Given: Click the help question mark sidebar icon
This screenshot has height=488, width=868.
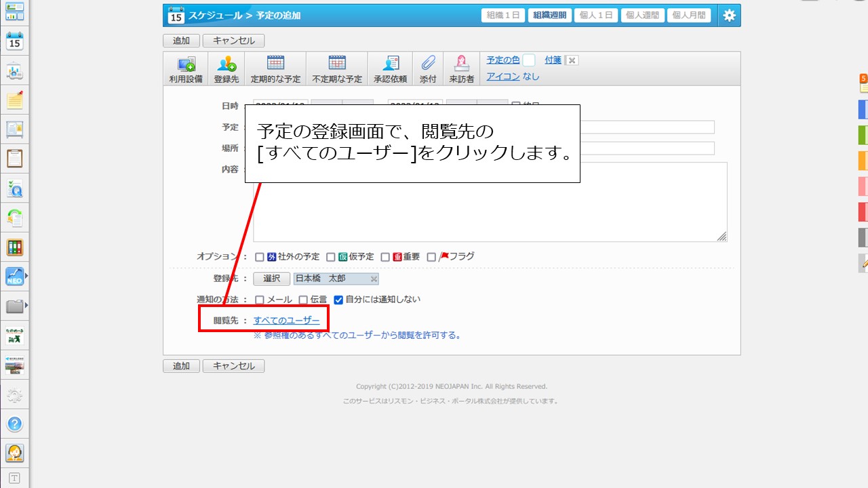Looking at the screenshot, I should pyautogui.click(x=15, y=424).
